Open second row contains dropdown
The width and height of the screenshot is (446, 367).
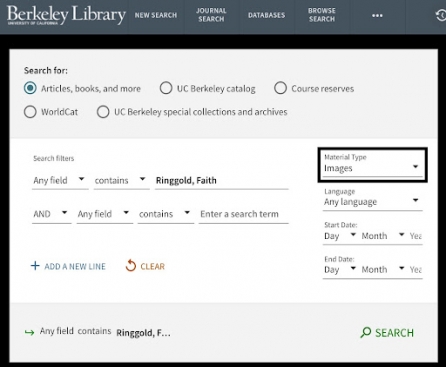(x=166, y=214)
